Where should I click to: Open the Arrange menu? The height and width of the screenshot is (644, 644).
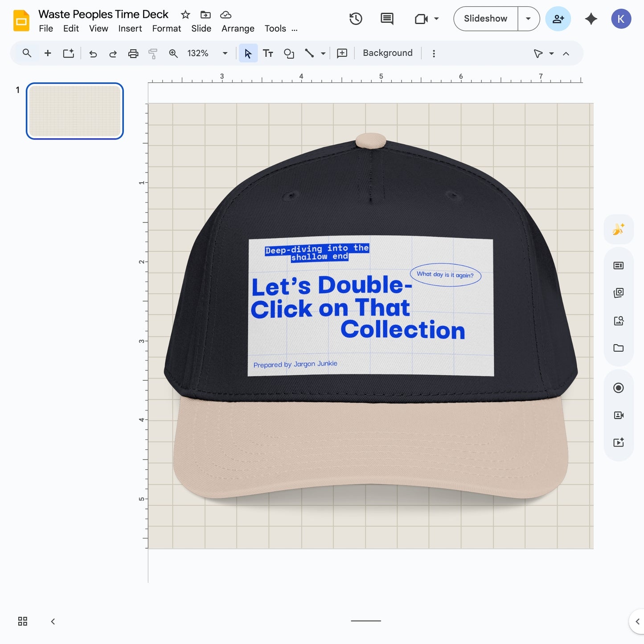pyautogui.click(x=238, y=29)
